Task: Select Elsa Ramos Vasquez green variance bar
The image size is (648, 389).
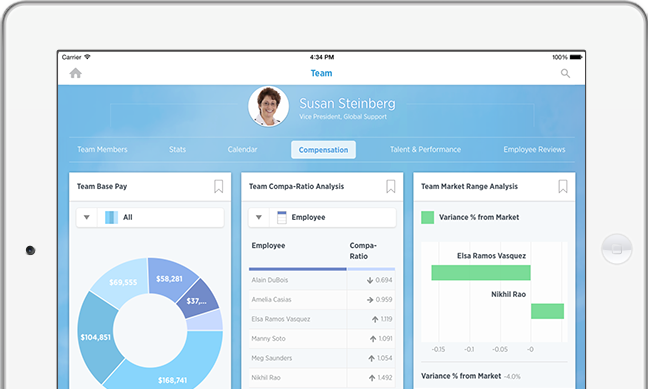Action: [x=481, y=273]
